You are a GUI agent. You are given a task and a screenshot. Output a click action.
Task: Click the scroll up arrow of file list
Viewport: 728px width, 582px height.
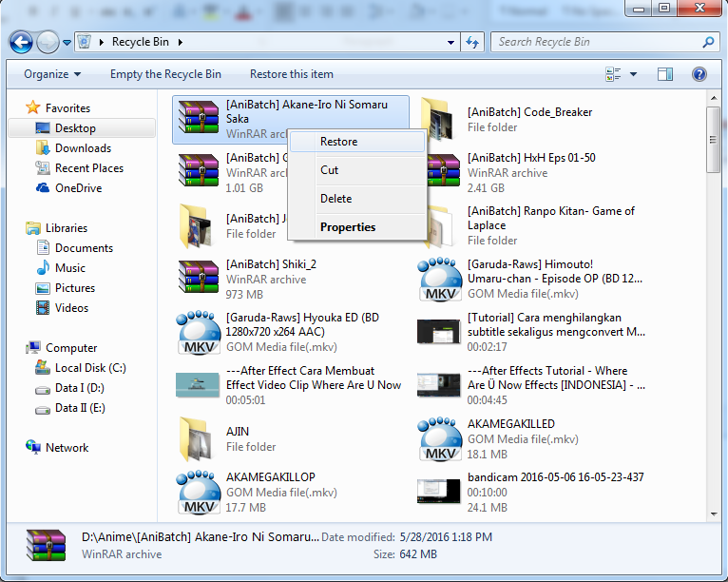714,98
